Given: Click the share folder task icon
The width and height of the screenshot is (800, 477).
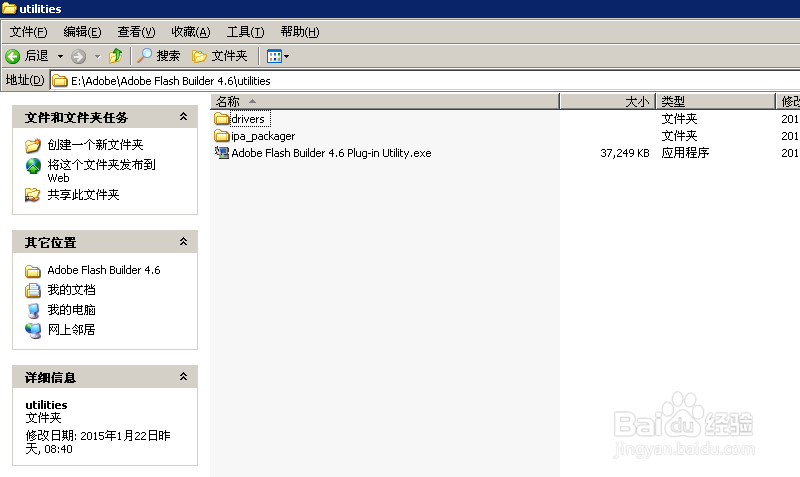Looking at the screenshot, I should (33, 195).
